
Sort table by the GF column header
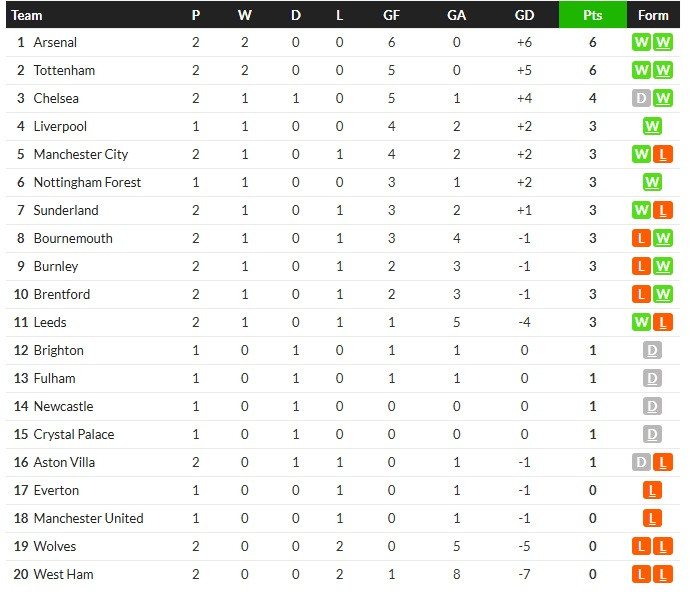click(391, 15)
